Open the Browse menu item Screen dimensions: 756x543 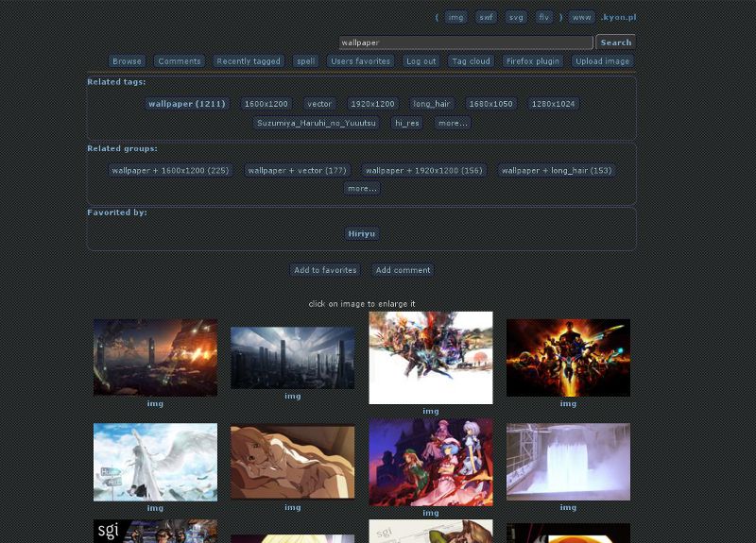(x=127, y=61)
